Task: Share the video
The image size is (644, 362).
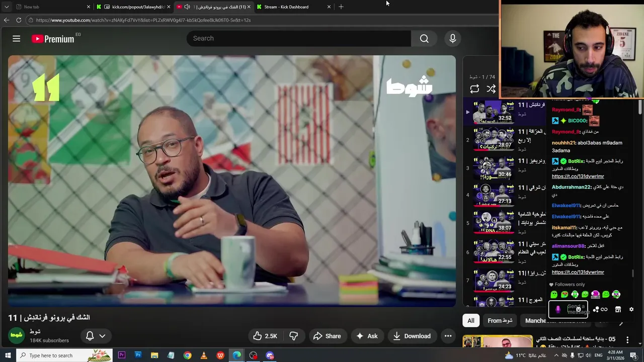Action: tap(327, 336)
